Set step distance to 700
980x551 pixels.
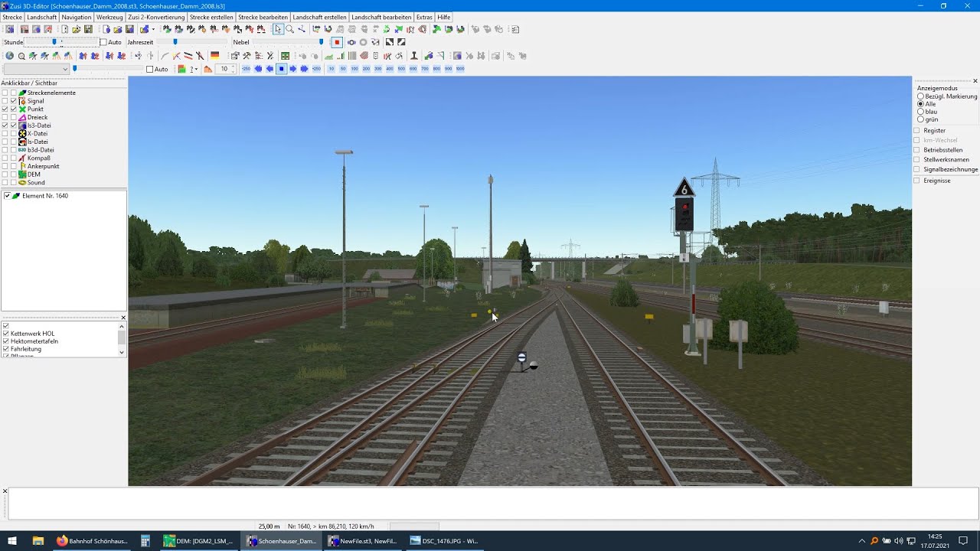tap(425, 69)
